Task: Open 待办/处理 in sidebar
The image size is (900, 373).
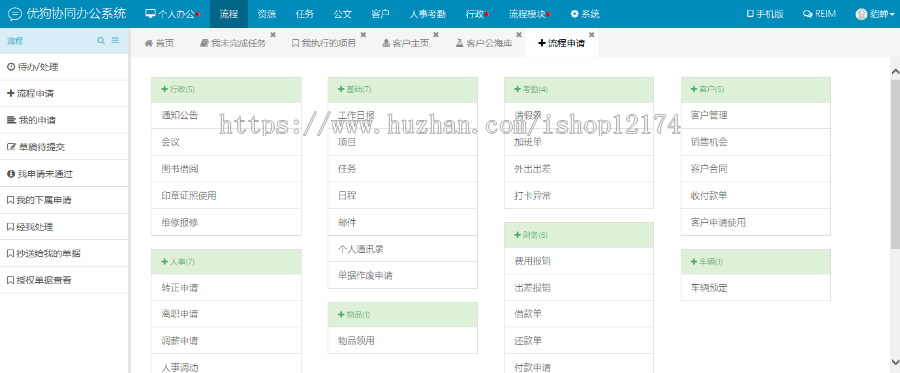Action: 65,67
